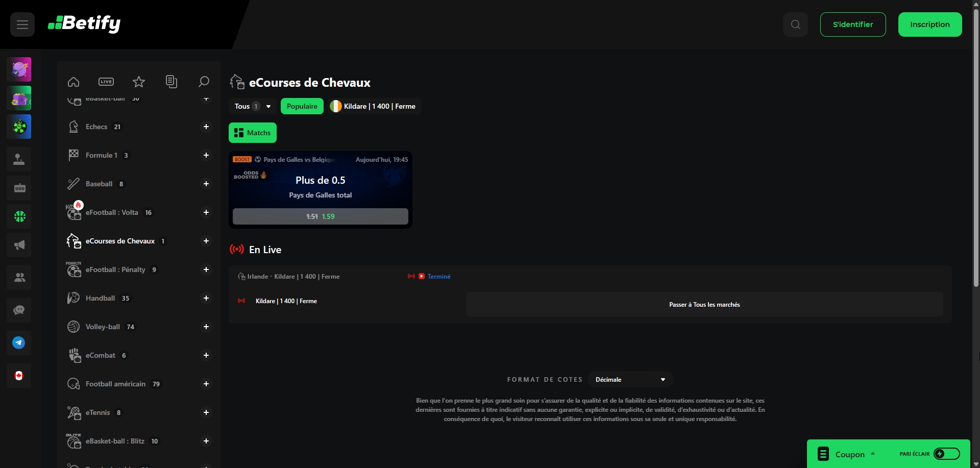Go to sportsbook home icon
The width and height of the screenshot is (980, 468).
[73, 82]
